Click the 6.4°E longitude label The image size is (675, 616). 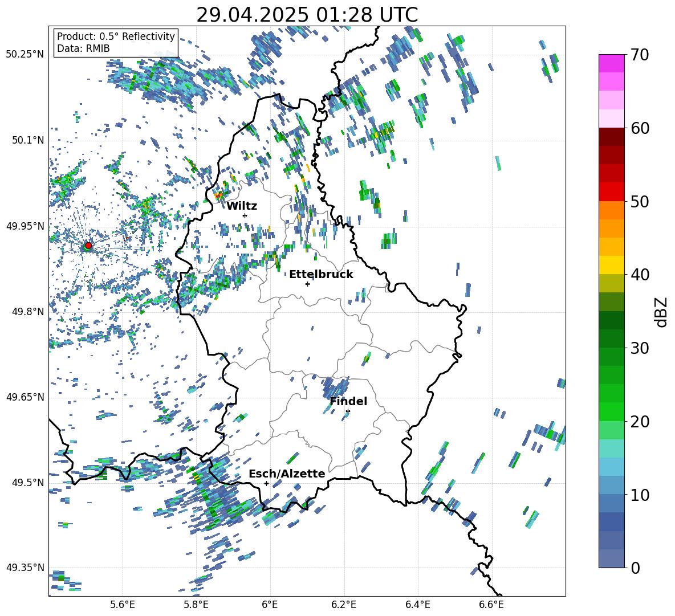tap(417, 605)
